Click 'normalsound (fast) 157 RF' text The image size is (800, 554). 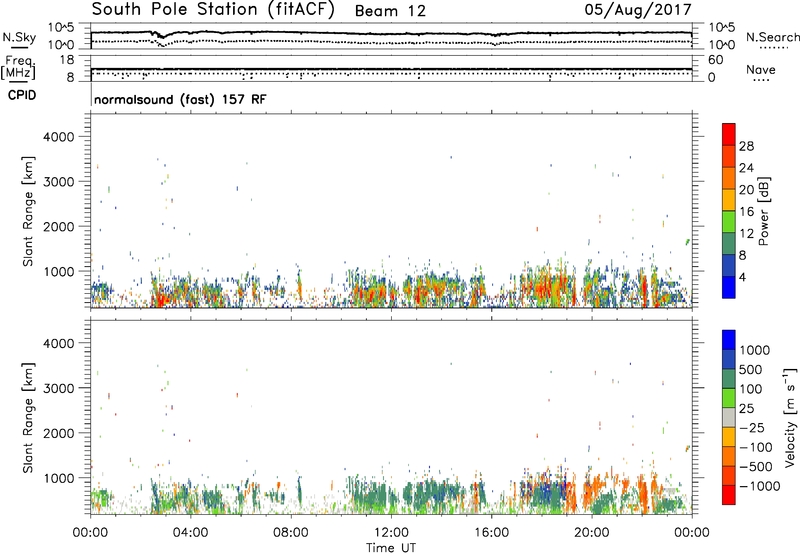pos(180,99)
